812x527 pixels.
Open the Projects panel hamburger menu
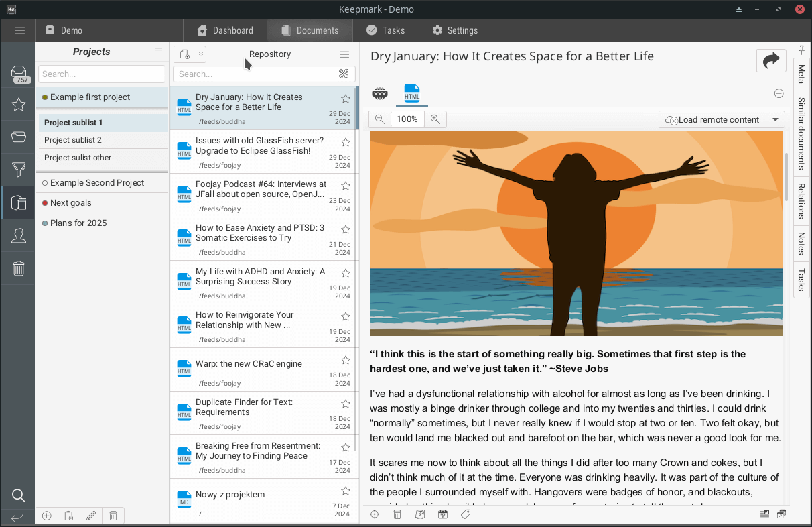pyautogui.click(x=159, y=50)
